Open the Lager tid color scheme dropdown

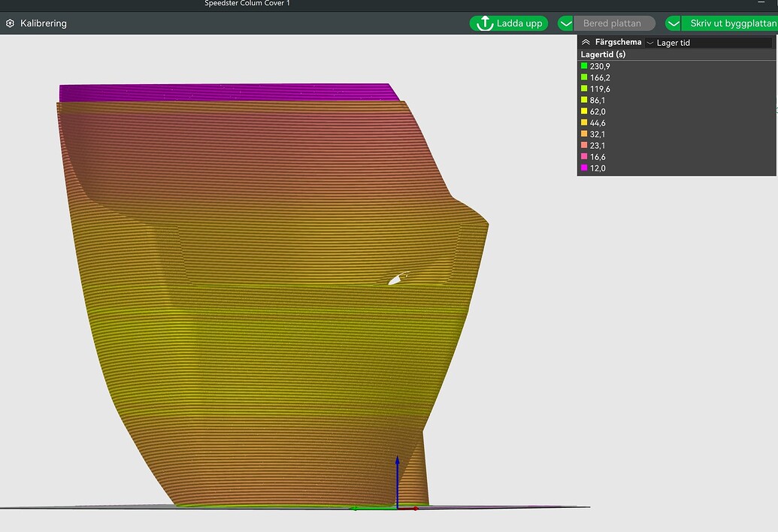point(709,43)
